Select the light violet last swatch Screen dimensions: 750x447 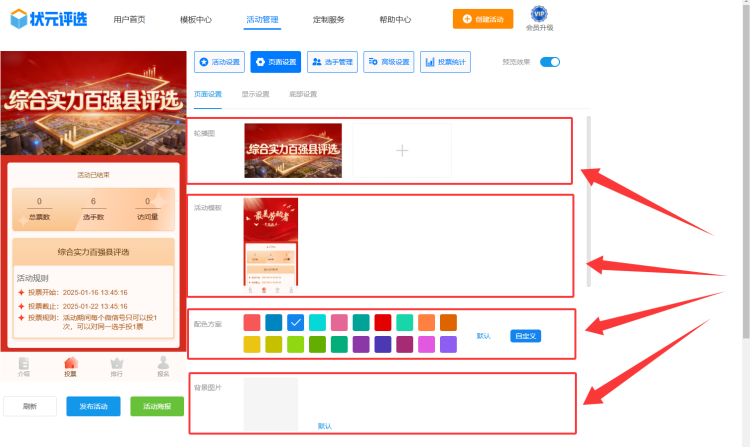coord(448,344)
